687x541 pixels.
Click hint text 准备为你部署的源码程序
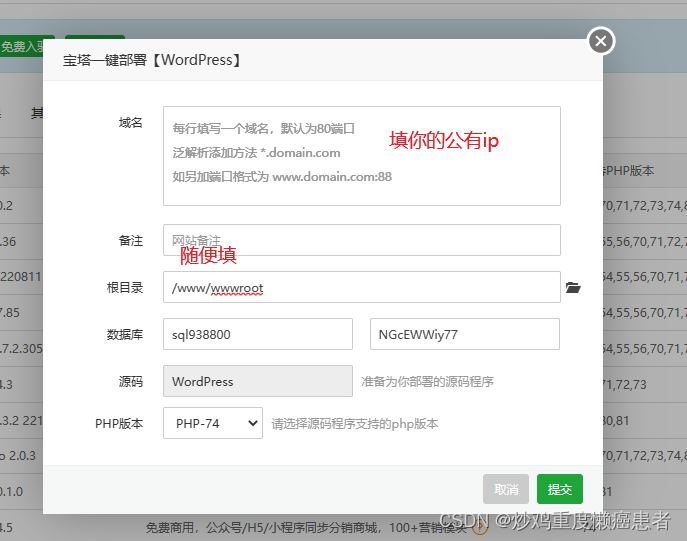tap(427, 382)
